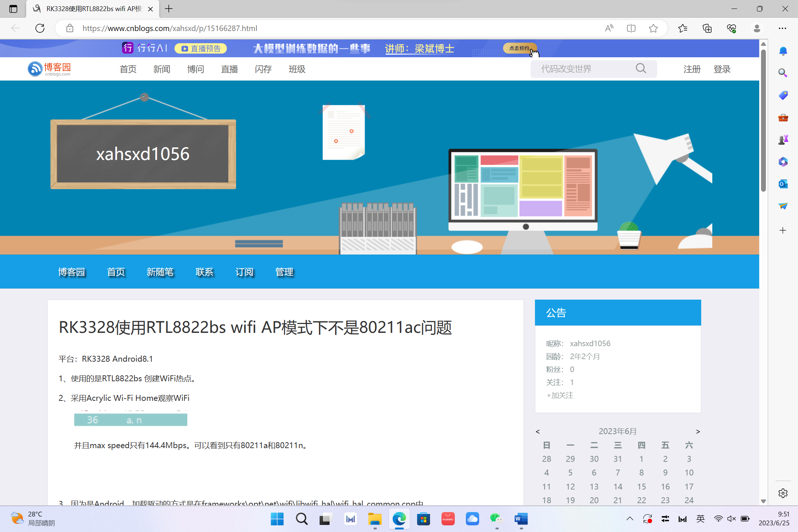Image resolution: width=798 pixels, height=532 pixels.
Task: Show hidden system tray icons chevron
Action: tap(630, 519)
